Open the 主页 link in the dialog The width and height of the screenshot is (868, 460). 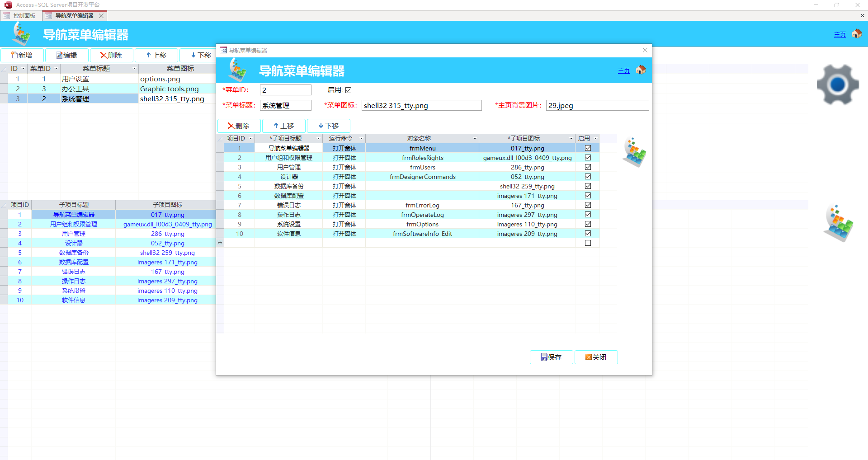624,70
